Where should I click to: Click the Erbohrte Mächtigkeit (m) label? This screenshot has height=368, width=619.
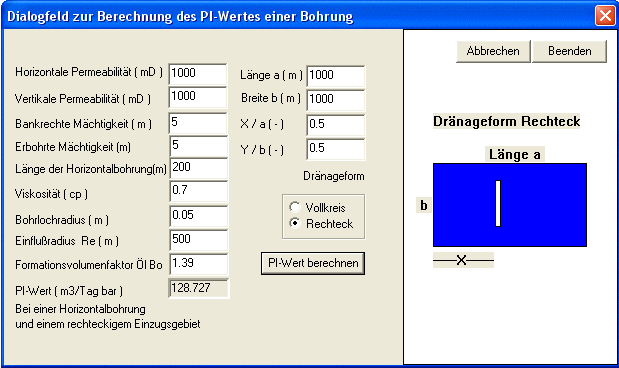click(x=73, y=147)
